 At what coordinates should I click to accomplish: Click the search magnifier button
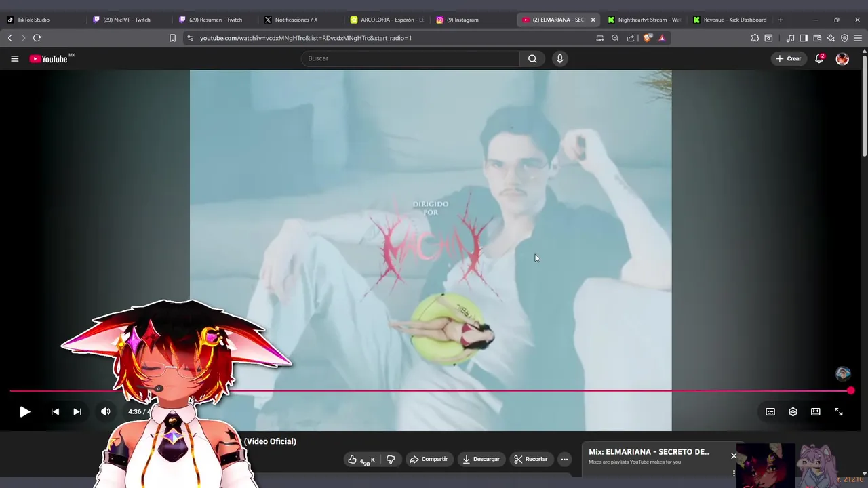coord(532,59)
